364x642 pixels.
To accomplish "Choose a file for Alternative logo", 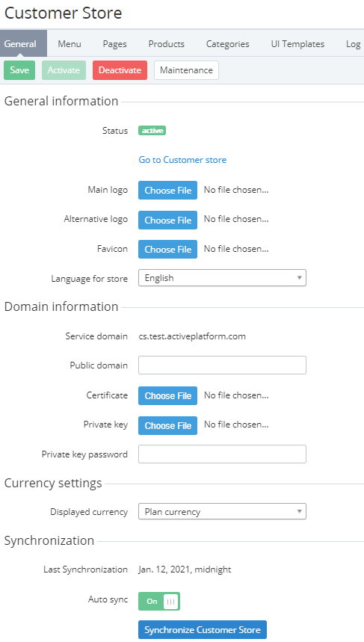I will (167, 220).
